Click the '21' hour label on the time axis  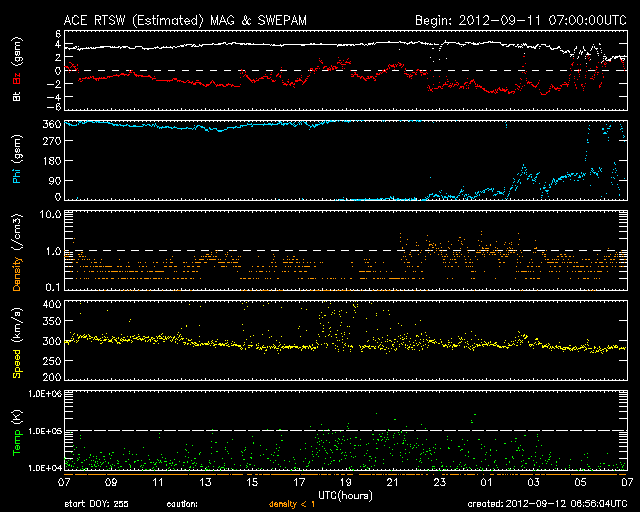click(x=393, y=483)
